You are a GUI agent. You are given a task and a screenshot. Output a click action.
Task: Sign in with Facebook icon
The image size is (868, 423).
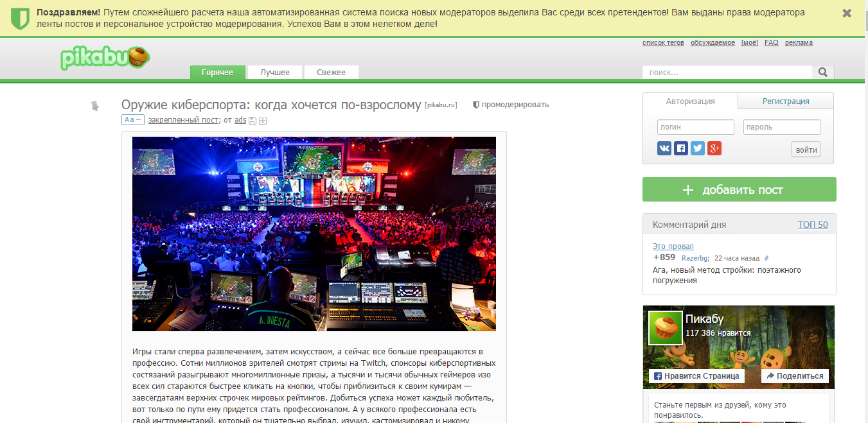click(681, 148)
